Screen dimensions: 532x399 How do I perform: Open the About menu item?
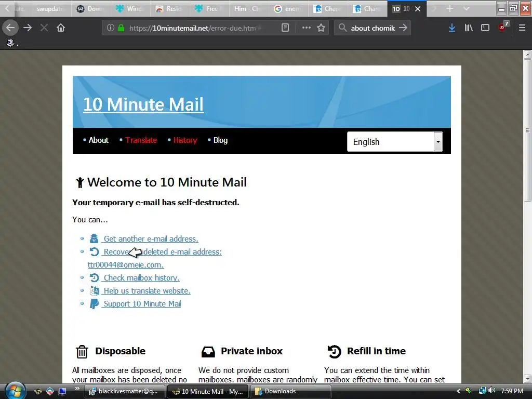[x=98, y=140]
